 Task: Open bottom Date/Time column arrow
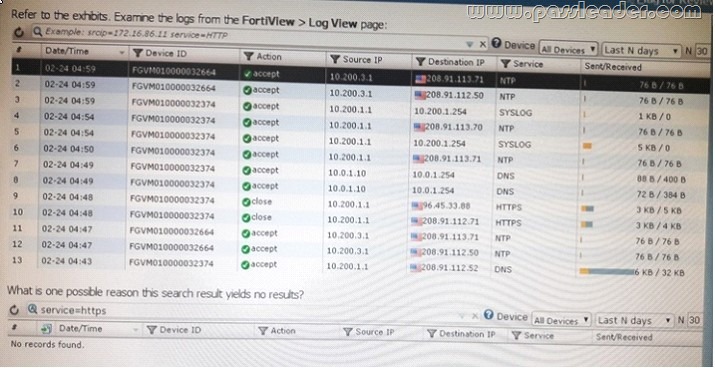coord(135,330)
